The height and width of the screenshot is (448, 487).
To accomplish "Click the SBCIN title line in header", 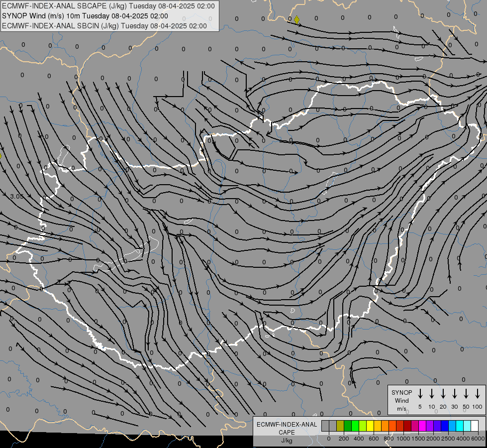I will [104, 26].
